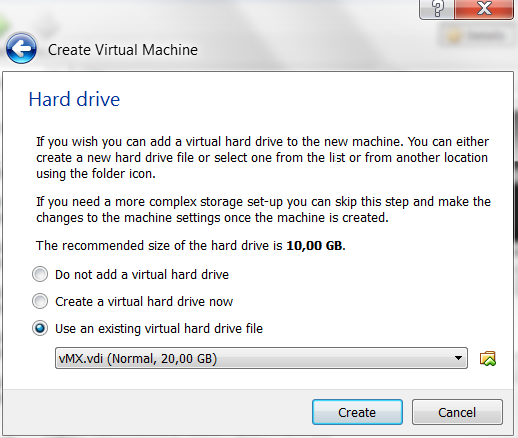Select the Use an existing virtual hard drive file radio
The width and height of the screenshot is (518, 438).
click(x=40, y=328)
